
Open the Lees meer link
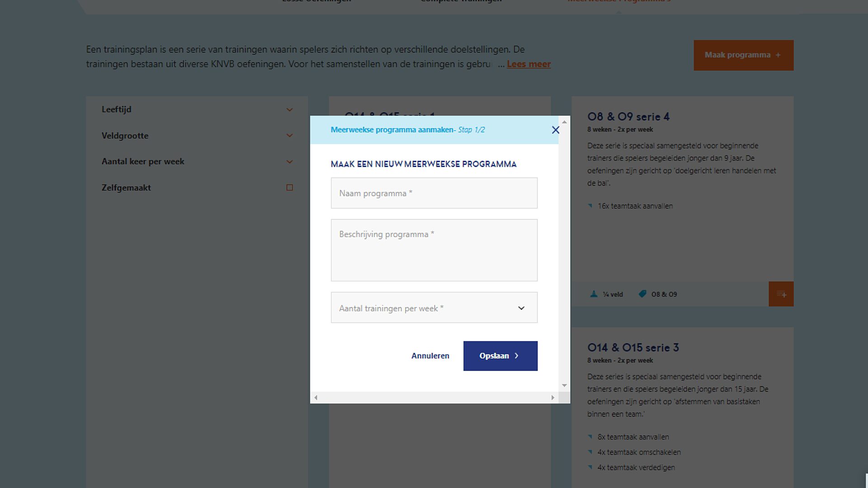pos(528,64)
